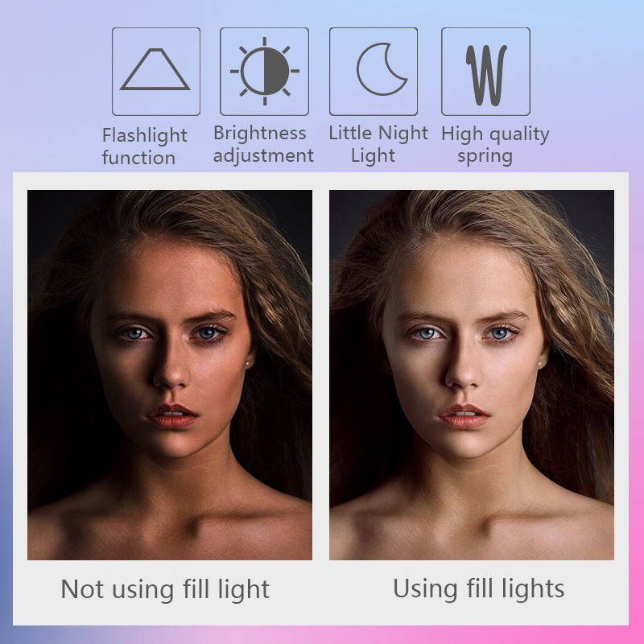Open the darker portrait without fill light
Image resolution: width=644 pixels, height=644 pixels.
coord(170,374)
